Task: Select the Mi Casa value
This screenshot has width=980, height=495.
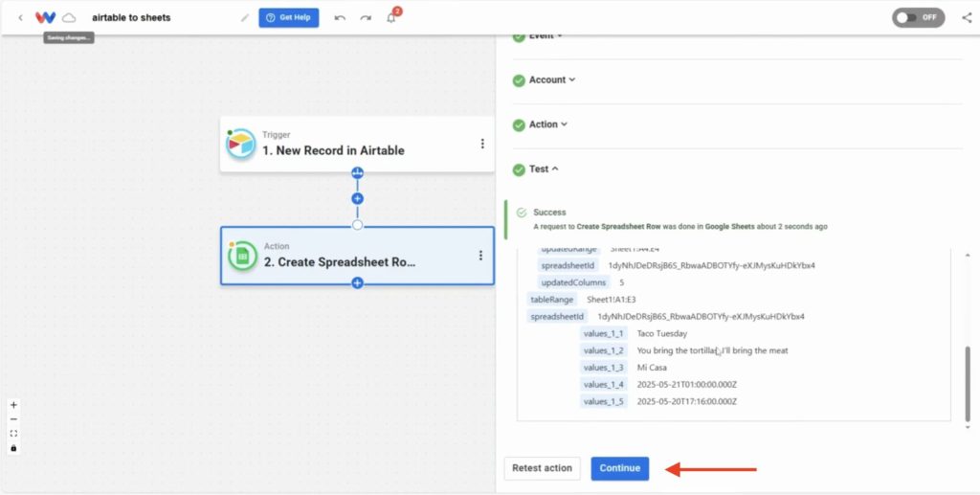Action: pyautogui.click(x=652, y=368)
